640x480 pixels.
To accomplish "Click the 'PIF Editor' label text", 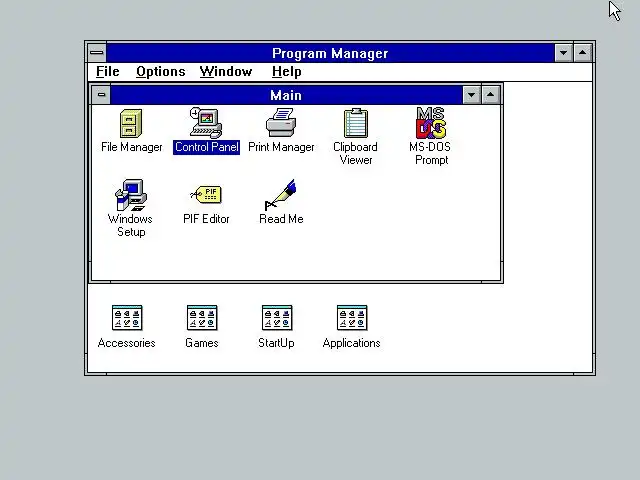I will [x=206, y=219].
